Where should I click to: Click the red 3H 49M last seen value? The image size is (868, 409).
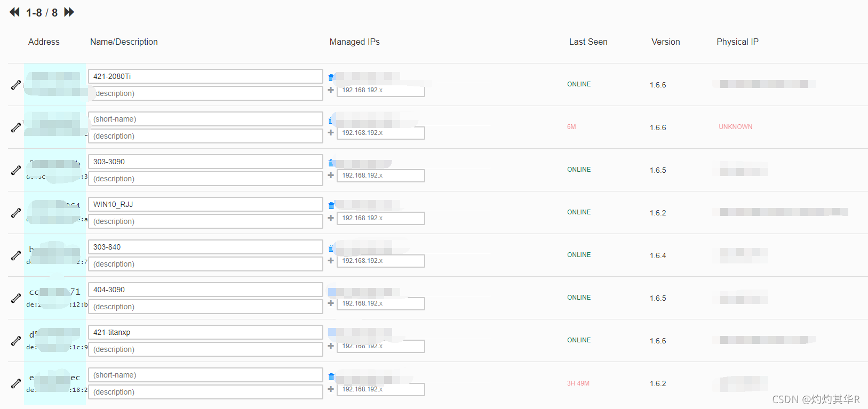click(x=578, y=383)
